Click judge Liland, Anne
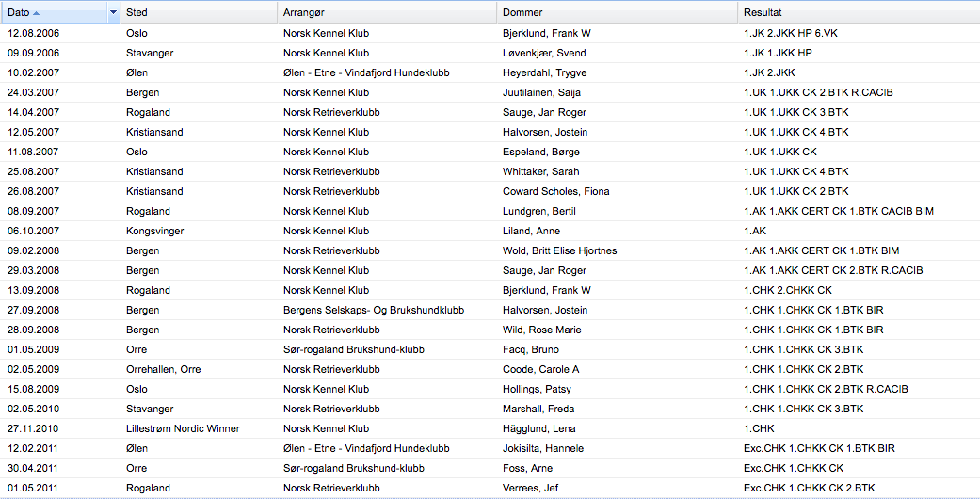 click(x=531, y=231)
